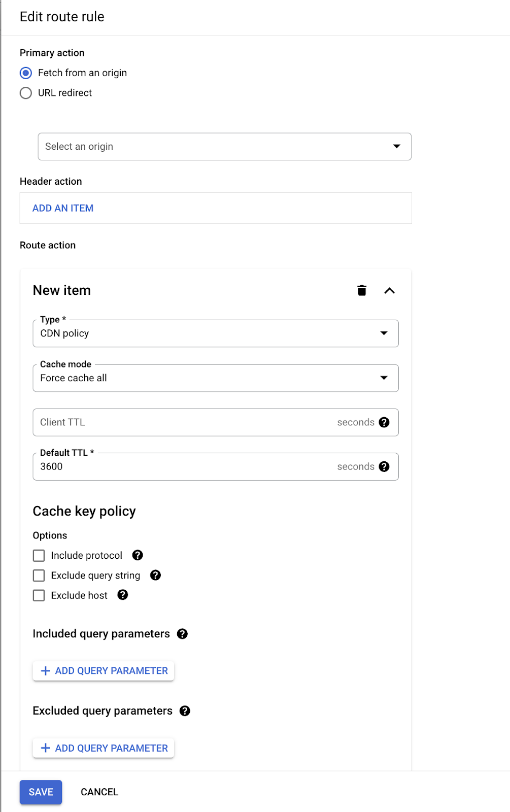Open help for Client TTL field

(384, 422)
